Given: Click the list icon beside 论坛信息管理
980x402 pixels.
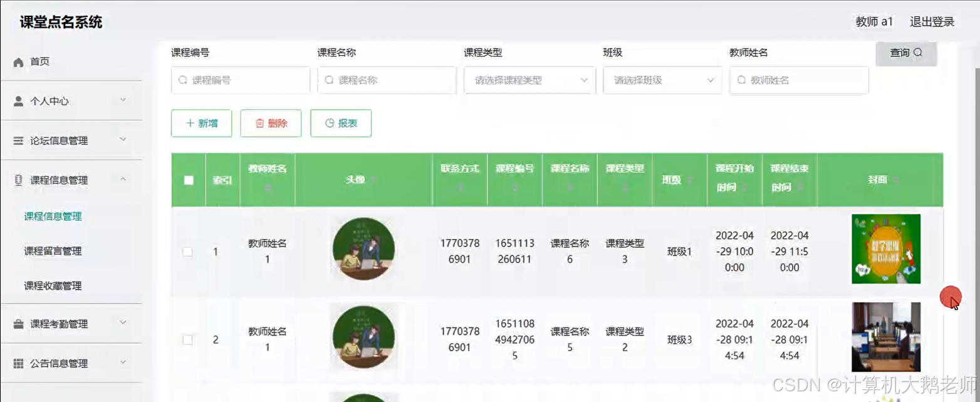Looking at the screenshot, I should tap(18, 140).
